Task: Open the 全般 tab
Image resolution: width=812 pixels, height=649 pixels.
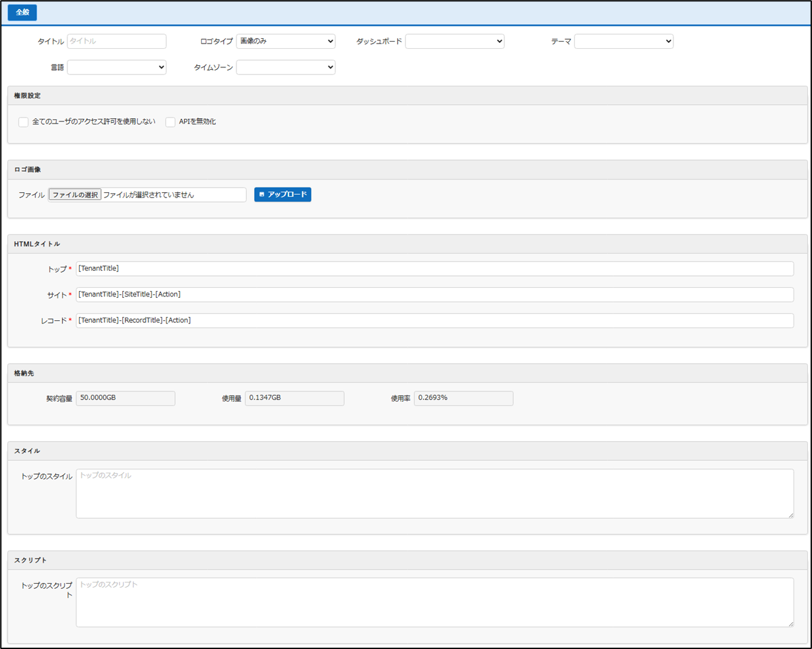Action: [22, 13]
